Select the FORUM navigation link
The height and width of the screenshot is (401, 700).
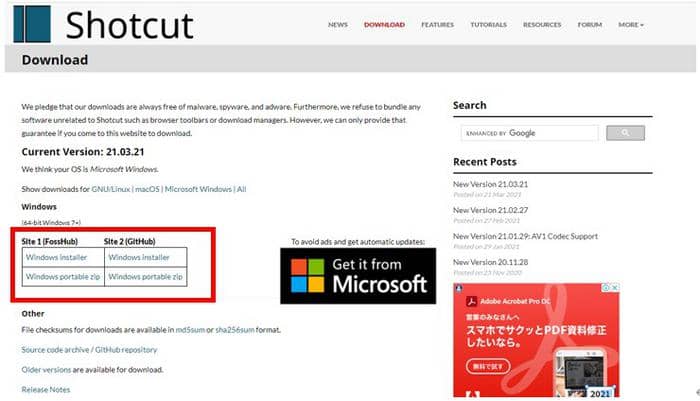click(x=590, y=24)
